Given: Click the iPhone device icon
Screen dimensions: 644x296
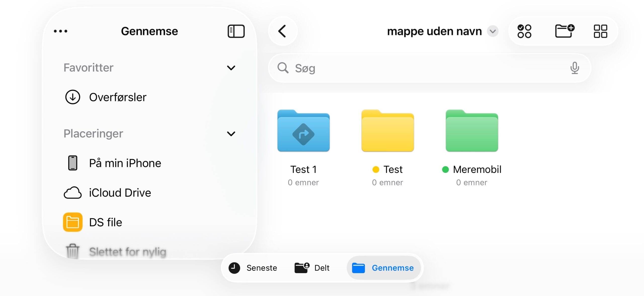Looking at the screenshot, I should [73, 163].
